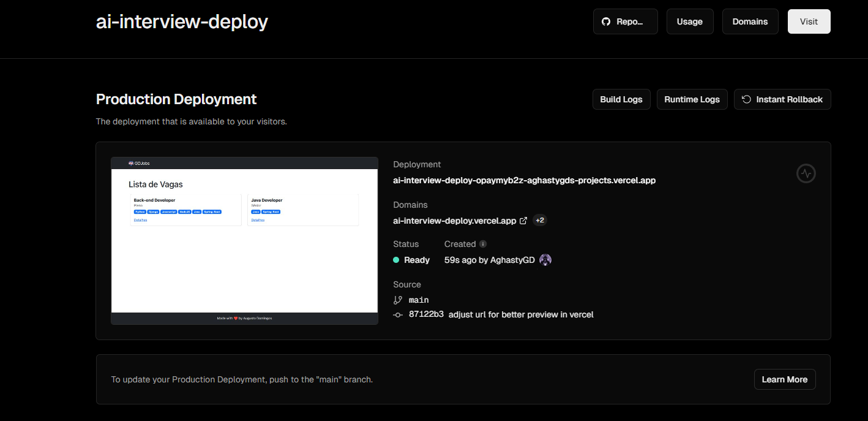Click the info icon next to Created

(483, 244)
